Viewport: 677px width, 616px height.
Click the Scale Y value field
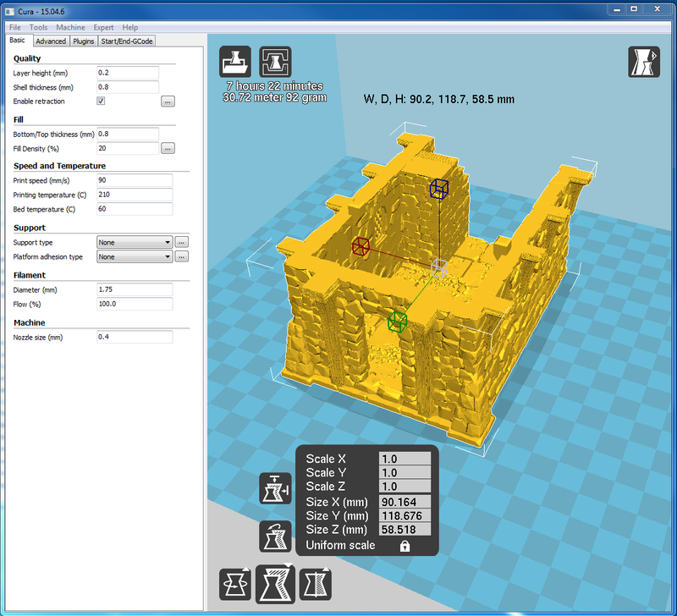(405, 472)
